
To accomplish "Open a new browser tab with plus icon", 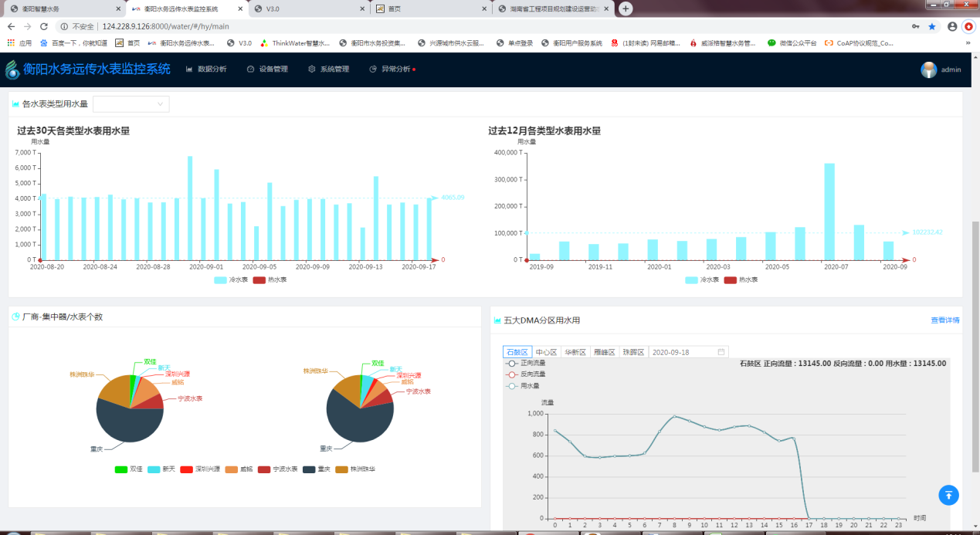I will (x=626, y=8).
